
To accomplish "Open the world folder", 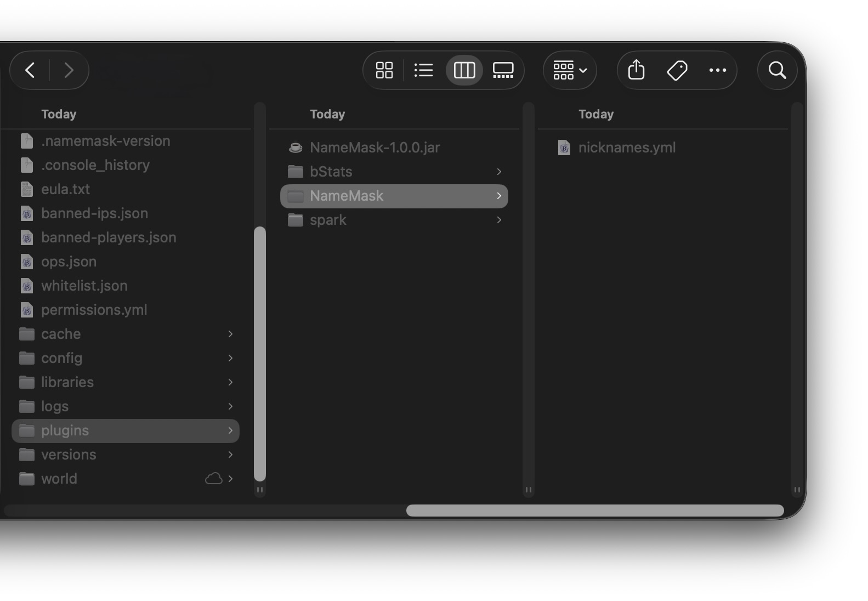I will point(126,479).
